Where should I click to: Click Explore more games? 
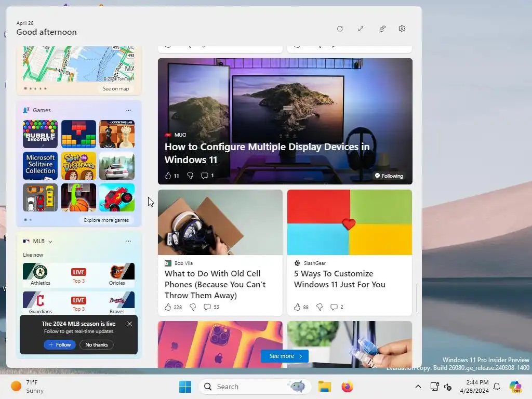106,220
